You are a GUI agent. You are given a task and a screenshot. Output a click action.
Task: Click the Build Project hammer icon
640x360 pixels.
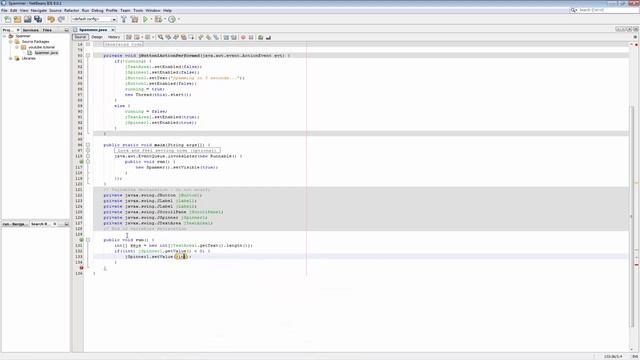[124, 19]
